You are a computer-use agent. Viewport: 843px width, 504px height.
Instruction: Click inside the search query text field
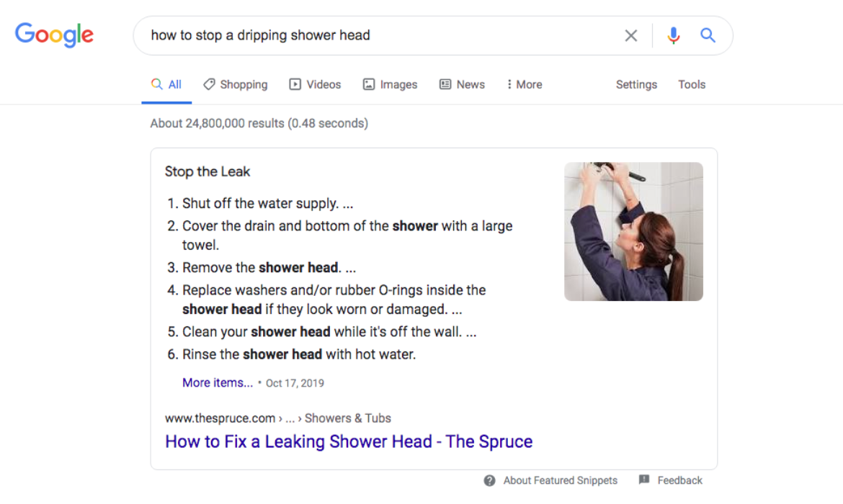click(x=376, y=35)
